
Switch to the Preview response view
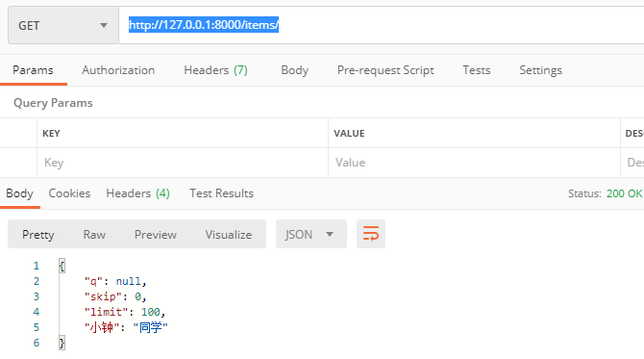156,235
